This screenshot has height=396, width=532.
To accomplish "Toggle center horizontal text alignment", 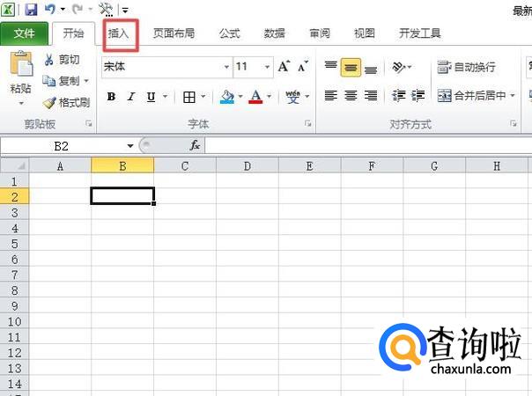I will (x=351, y=96).
